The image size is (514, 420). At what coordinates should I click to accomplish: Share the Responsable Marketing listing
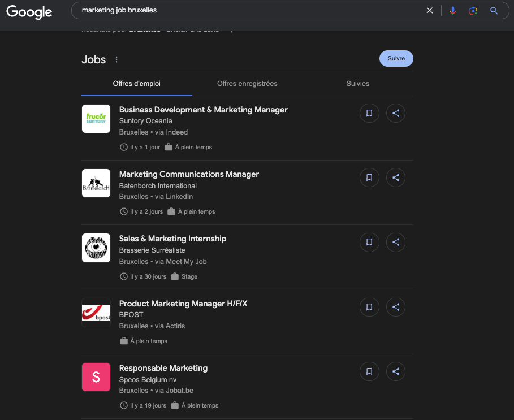(x=396, y=371)
